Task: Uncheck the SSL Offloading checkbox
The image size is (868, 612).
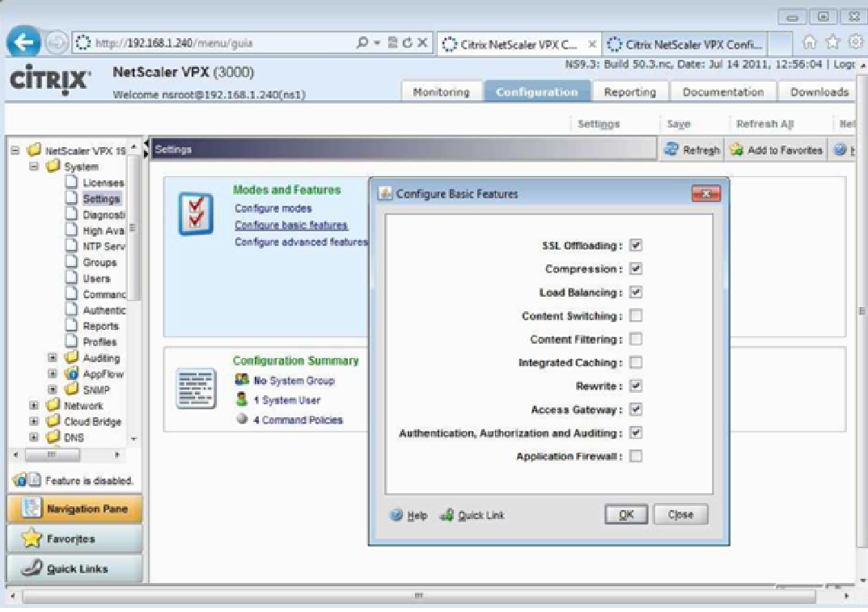Action: [x=636, y=245]
